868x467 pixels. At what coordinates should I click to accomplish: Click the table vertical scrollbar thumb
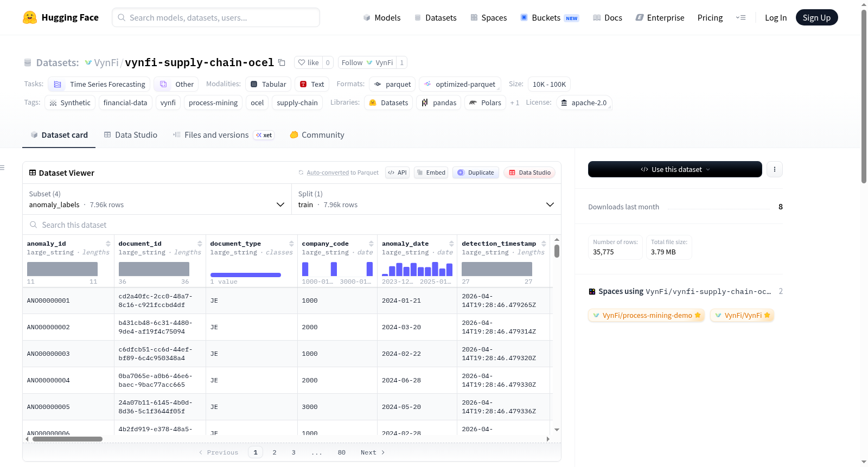coord(557,251)
